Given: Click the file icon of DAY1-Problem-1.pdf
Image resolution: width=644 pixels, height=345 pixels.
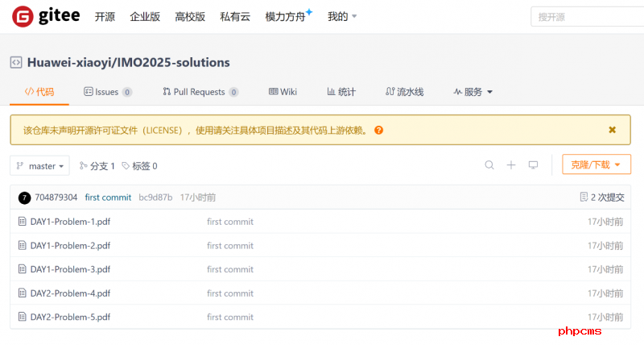Looking at the screenshot, I should coord(23,222).
